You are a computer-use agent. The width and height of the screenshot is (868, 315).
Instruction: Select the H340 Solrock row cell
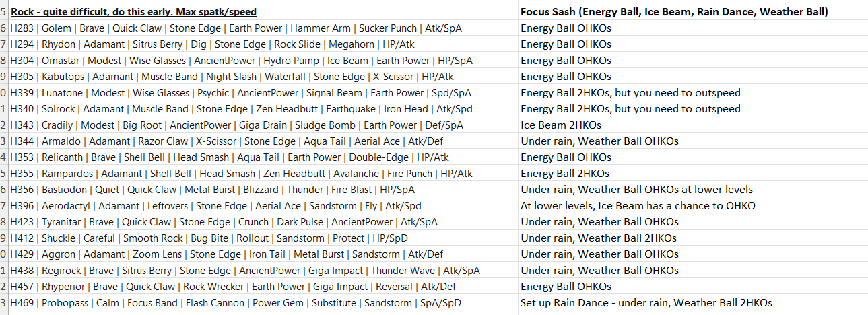(263, 109)
